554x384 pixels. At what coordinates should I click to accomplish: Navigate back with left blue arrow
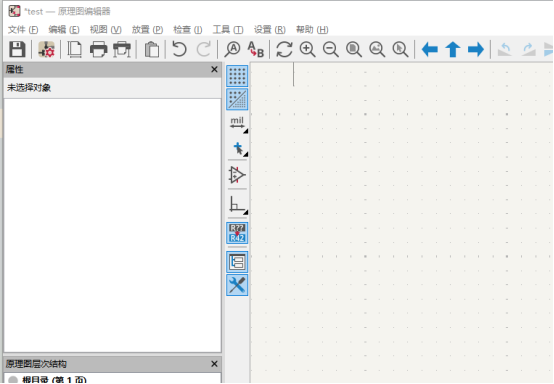tap(430, 49)
